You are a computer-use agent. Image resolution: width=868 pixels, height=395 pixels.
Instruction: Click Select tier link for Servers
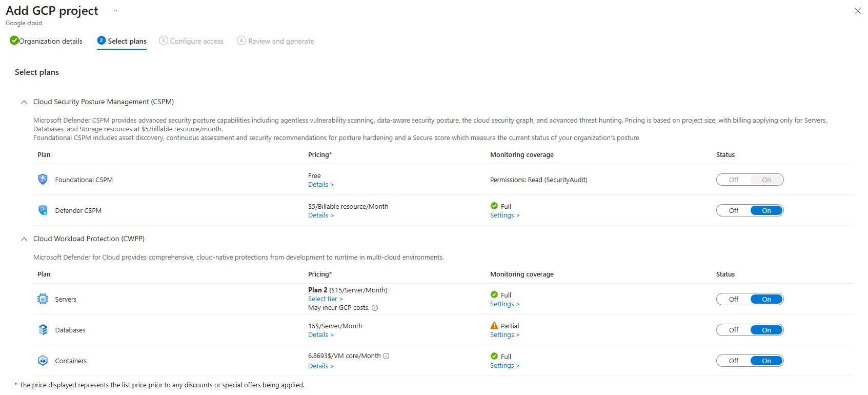click(326, 299)
